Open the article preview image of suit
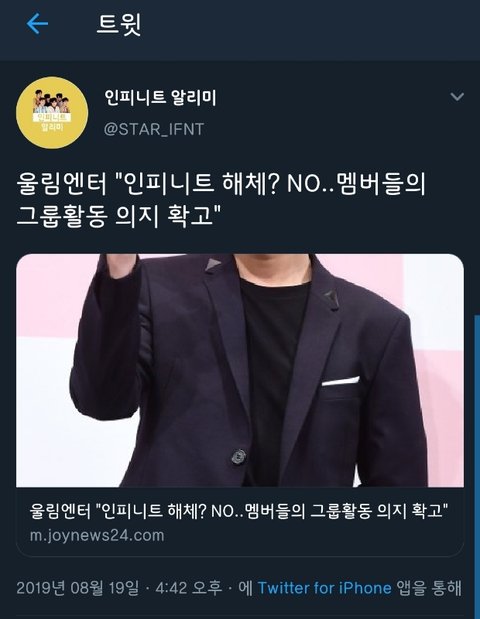This screenshot has height=619, width=480. coord(240,370)
